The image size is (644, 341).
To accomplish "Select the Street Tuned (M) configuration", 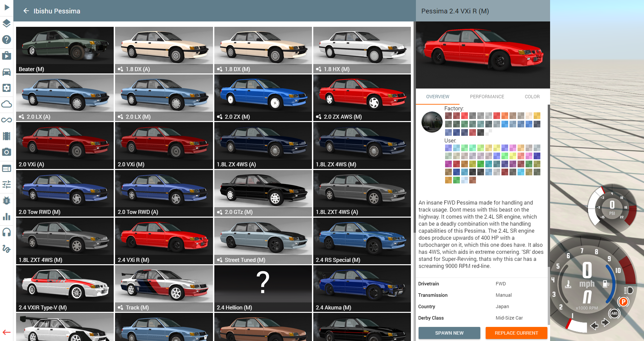I will [x=263, y=241].
